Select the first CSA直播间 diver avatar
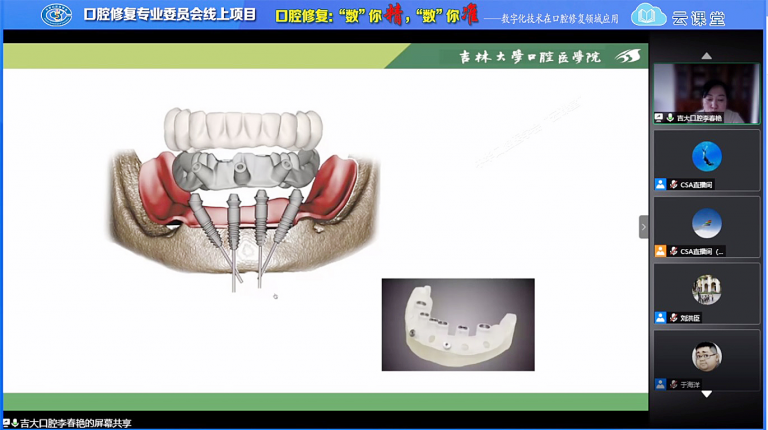 [x=706, y=156]
